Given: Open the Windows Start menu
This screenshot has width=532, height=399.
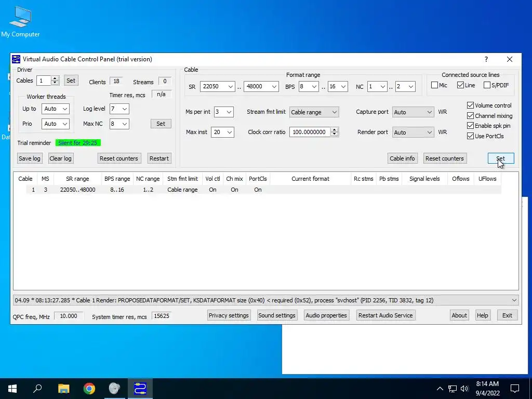Looking at the screenshot, I should coord(12,389).
